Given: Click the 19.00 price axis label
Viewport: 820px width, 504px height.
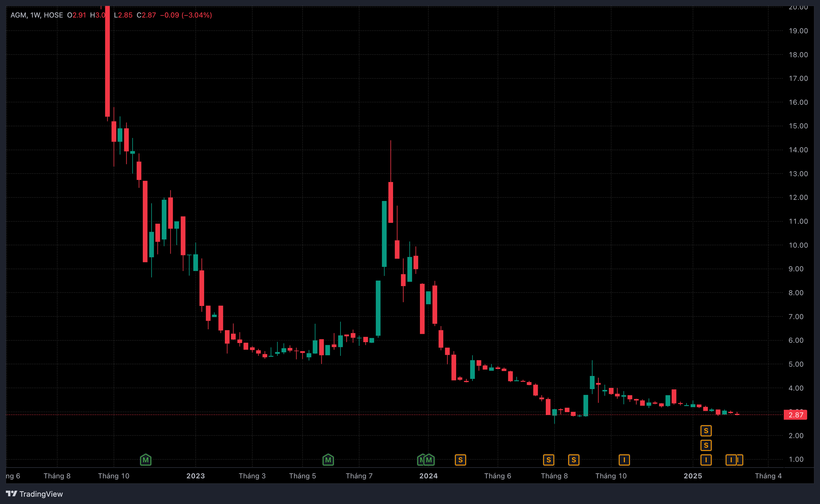Looking at the screenshot, I should (x=798, y=31).
